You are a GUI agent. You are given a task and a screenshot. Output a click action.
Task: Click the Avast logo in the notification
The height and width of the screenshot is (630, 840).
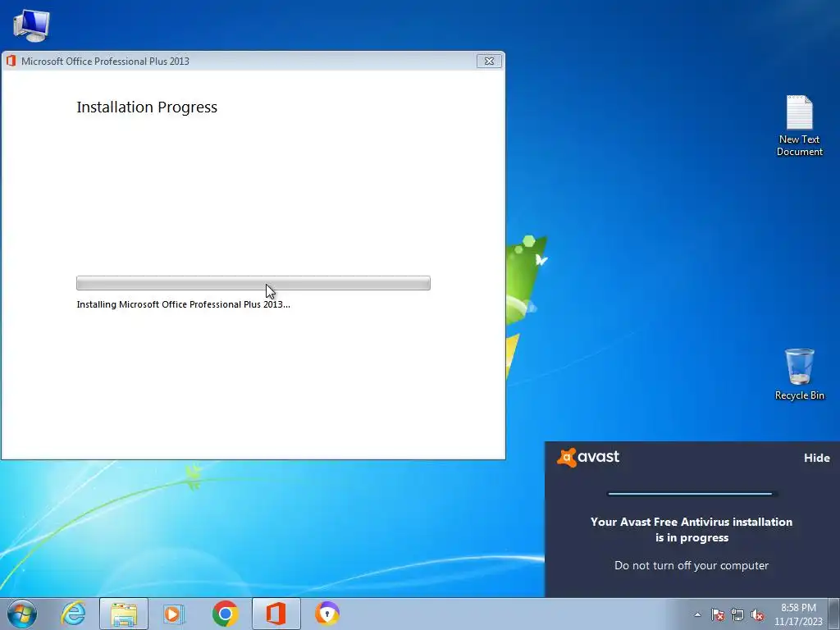(x=588, y=457)
